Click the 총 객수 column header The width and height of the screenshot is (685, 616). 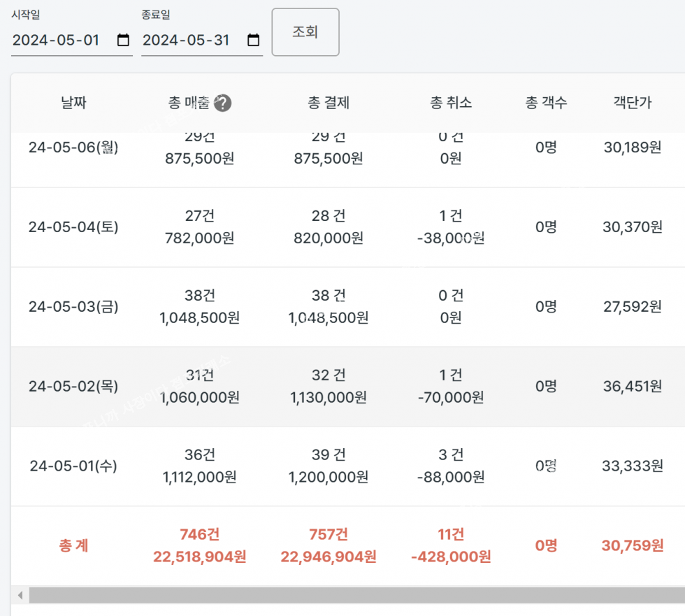pos(546,103)
